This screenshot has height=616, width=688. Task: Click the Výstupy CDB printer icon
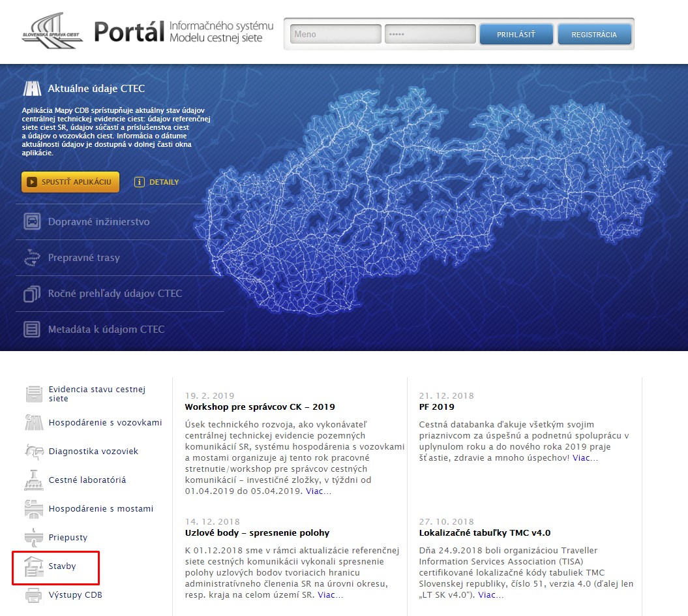33,595
